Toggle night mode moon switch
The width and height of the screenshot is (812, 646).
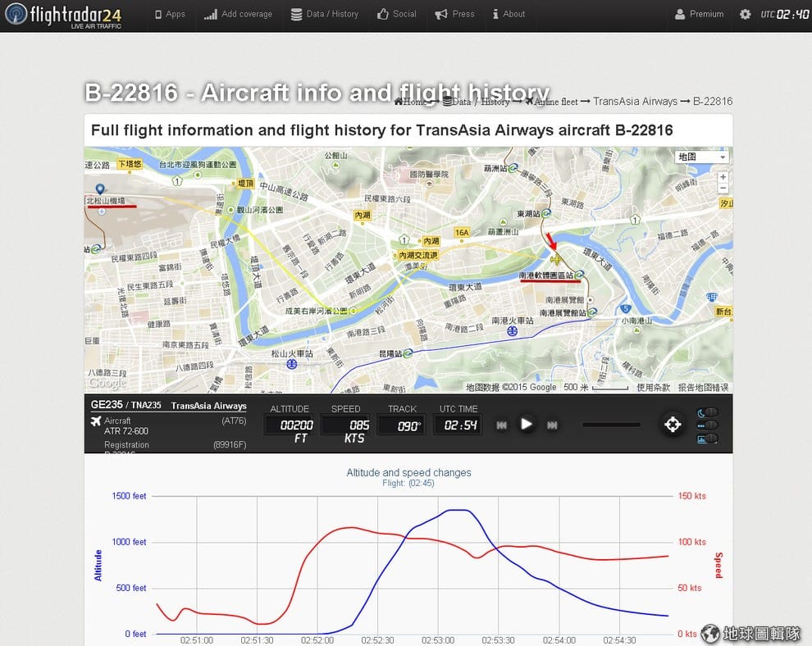707,412
